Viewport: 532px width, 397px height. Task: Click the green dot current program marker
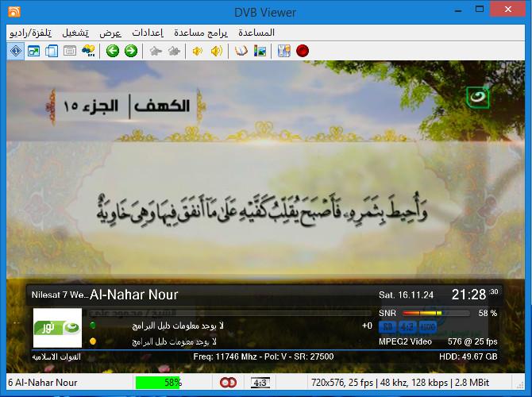click(92, 326)
